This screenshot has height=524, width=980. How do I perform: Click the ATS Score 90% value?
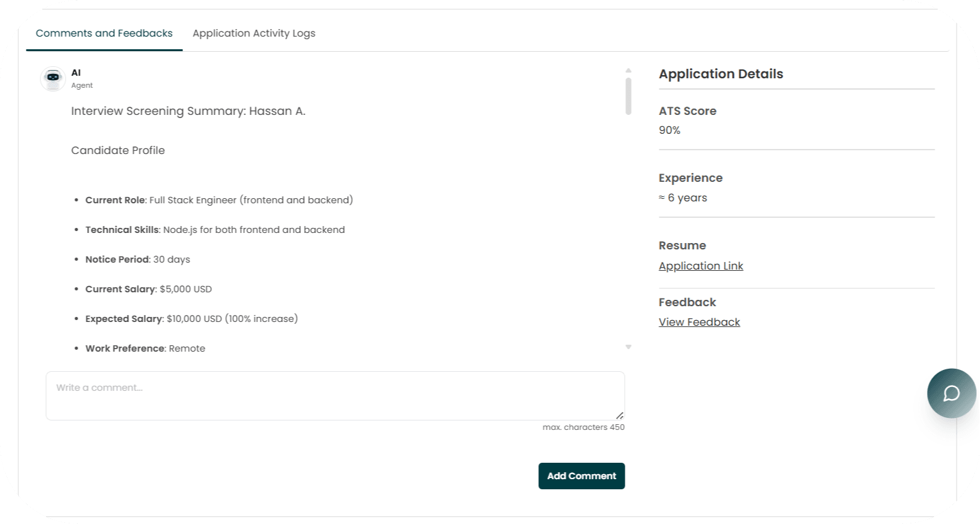(670, 130)
